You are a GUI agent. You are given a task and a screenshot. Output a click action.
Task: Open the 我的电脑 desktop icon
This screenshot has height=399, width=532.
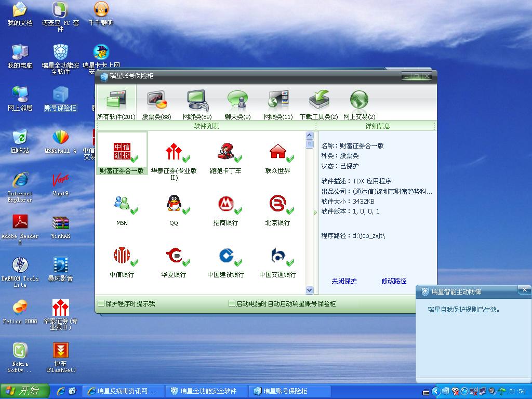point(20,56)
